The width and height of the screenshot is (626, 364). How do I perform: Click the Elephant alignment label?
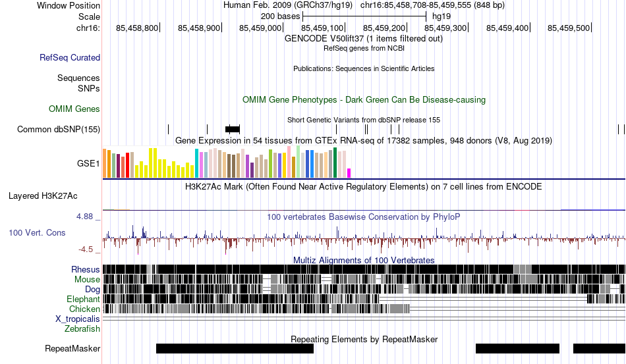(83, 299)
